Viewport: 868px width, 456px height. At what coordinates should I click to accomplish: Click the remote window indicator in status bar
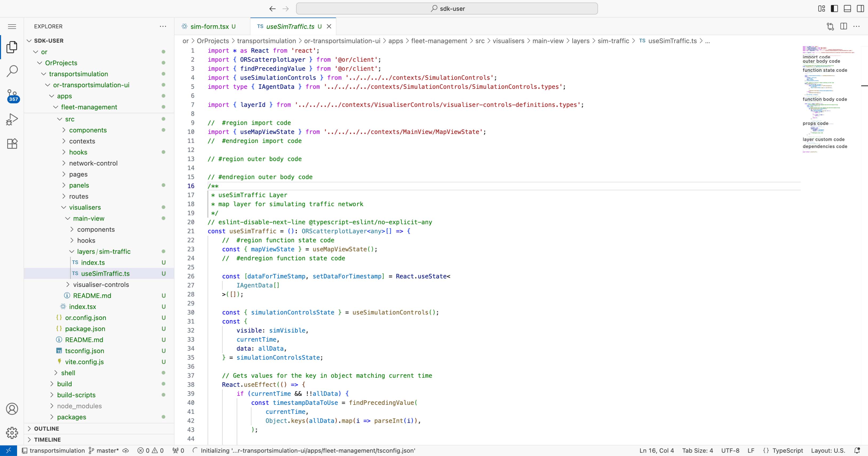9,451
